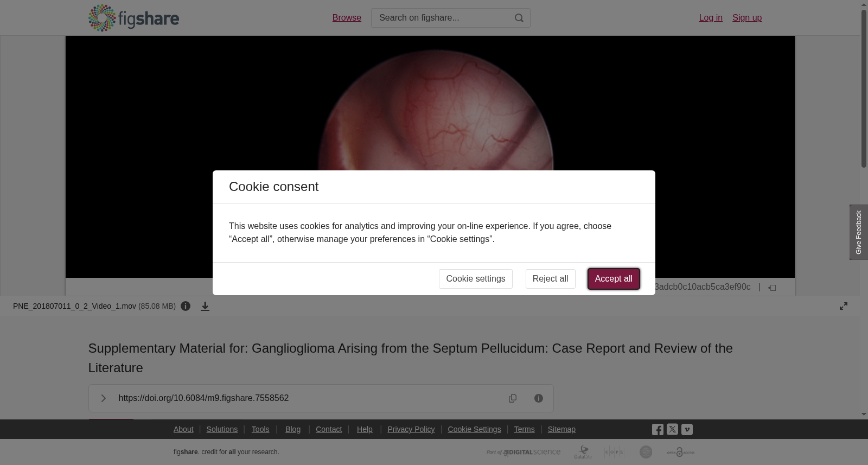The image size is (868, 465).
Task: Open the figshare Facebook page icon
Action: 658,430
